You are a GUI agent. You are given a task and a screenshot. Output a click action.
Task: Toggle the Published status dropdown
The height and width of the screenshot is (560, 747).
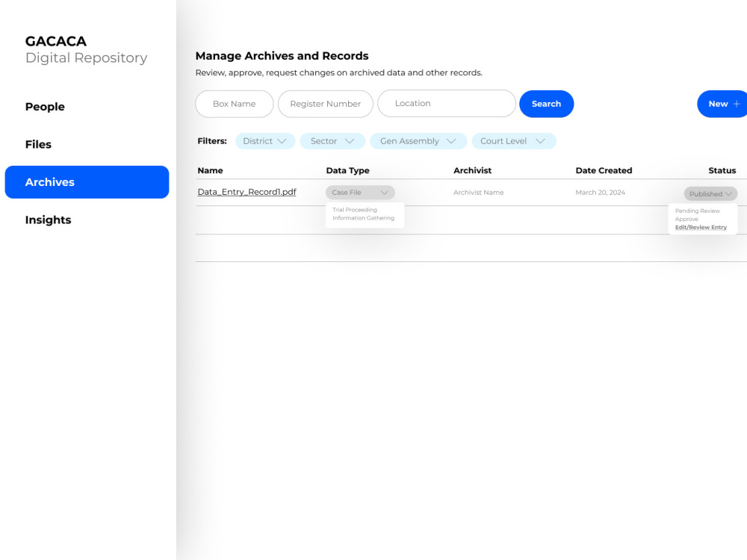tap(711, 194)
